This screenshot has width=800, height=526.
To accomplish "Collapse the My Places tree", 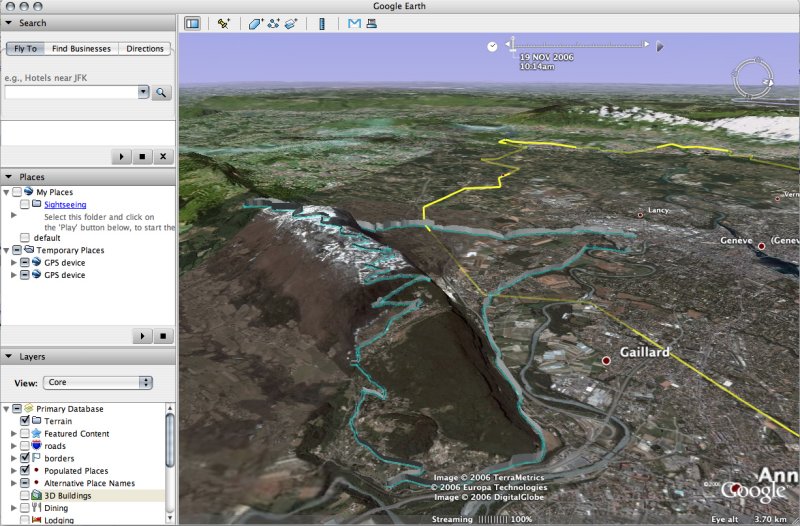I will point(6,192).
